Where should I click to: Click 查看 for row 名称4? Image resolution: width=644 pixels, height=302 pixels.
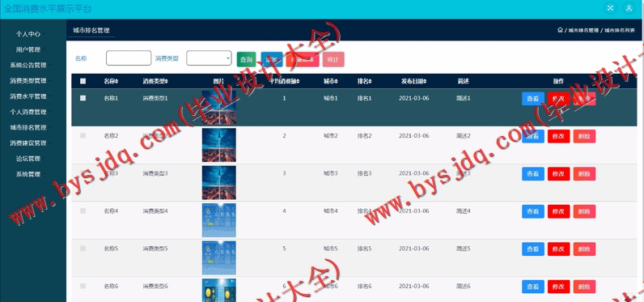coord(533,211)
